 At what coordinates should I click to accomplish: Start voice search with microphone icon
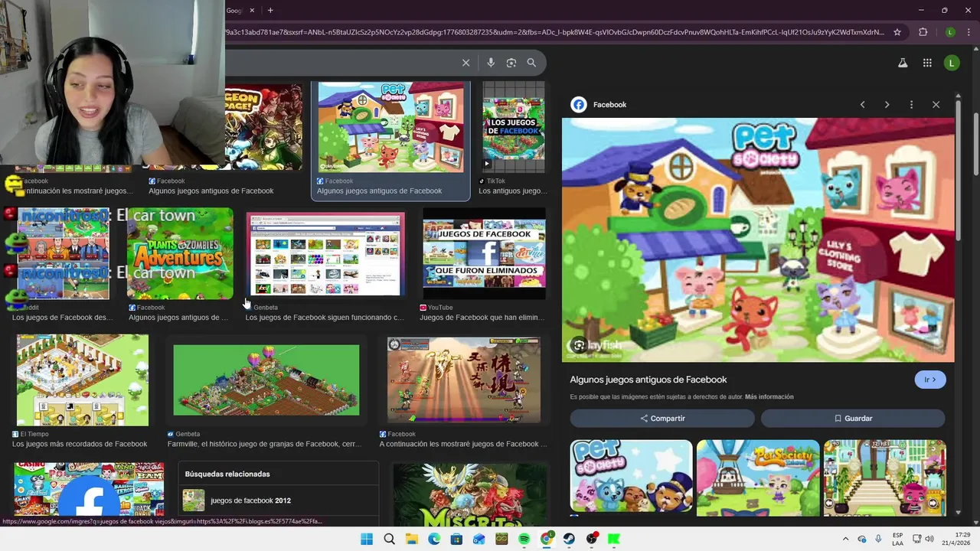[491, 63]
